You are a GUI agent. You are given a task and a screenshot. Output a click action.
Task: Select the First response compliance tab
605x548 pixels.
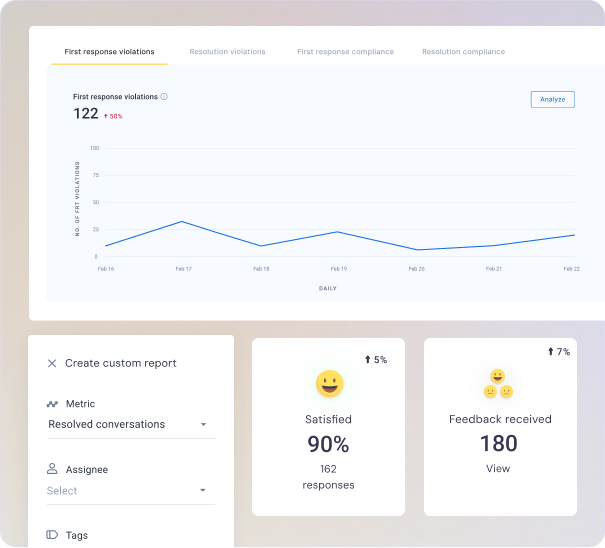click(345, 52)
